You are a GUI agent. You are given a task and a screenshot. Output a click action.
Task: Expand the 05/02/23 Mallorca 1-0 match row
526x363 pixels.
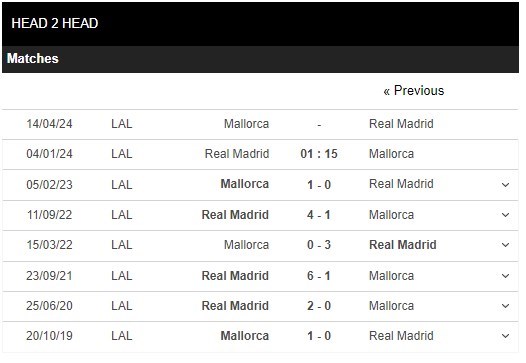505,185
